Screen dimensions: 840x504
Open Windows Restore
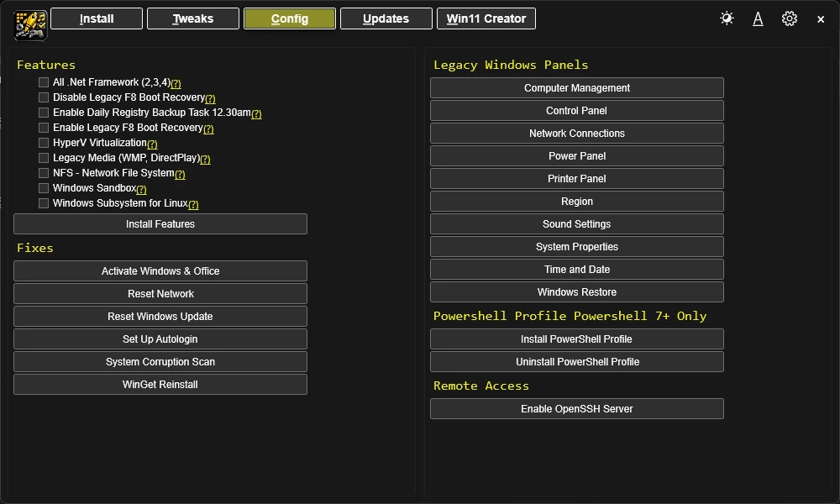pyautogui.click(x=577, y=292)
